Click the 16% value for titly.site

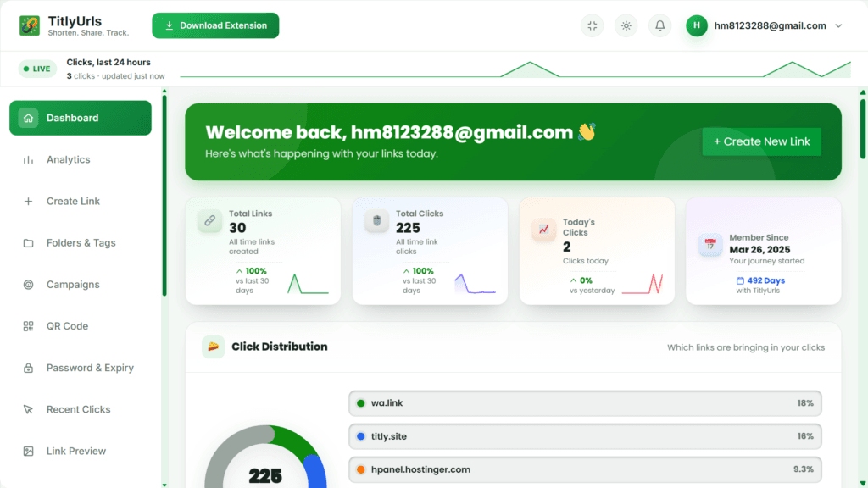point(805,436)
